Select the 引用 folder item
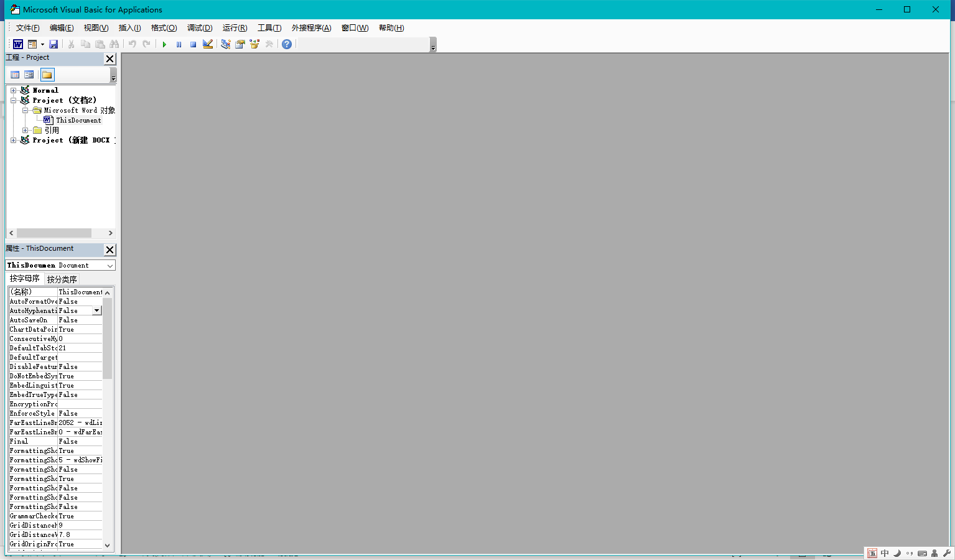 [x=52, y=130]
